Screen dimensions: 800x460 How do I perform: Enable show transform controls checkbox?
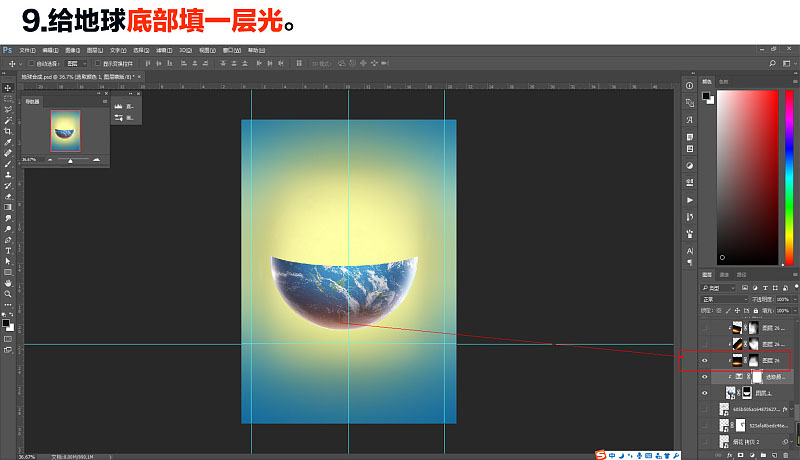tap(98, 63)
